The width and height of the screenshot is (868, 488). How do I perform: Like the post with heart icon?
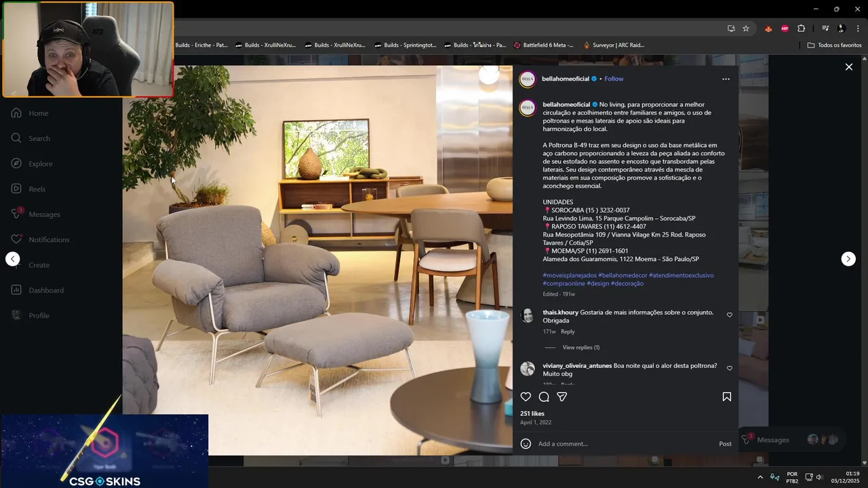pos(526,396)
